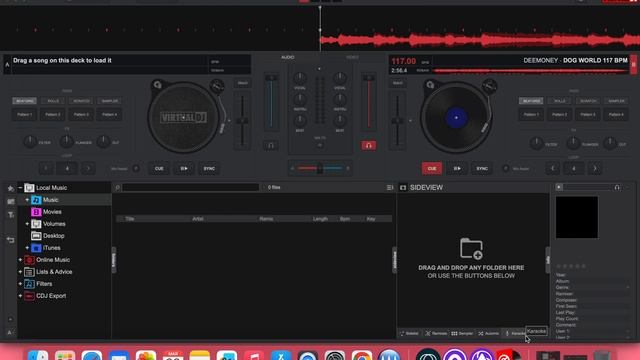Open the Desktop folder

[x=53, y=236]
